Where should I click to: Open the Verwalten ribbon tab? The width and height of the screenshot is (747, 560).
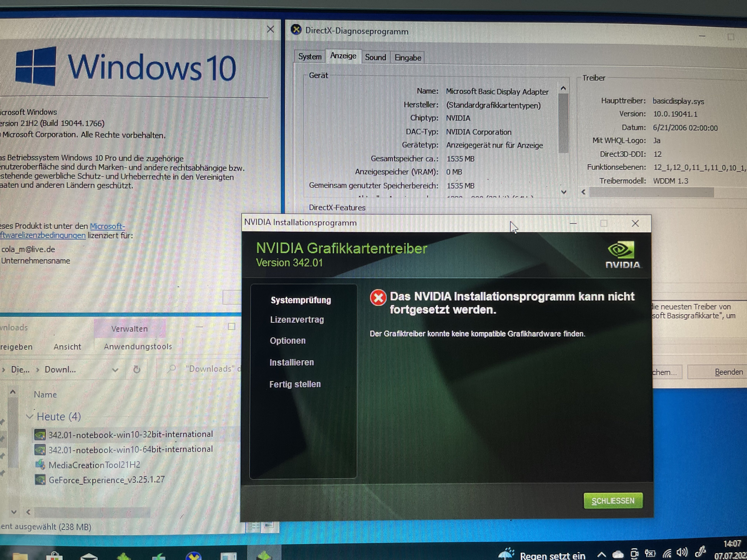(129, 329)
